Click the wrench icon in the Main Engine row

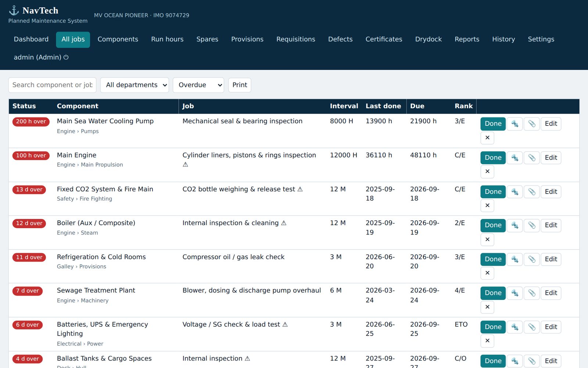point(514,158)
